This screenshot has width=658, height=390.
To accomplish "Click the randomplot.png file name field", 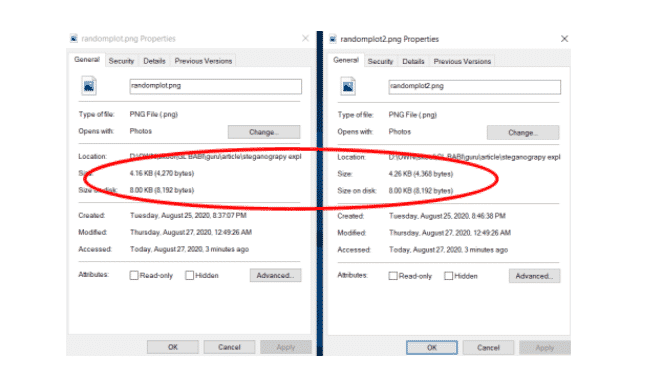I will coord(215,86).
